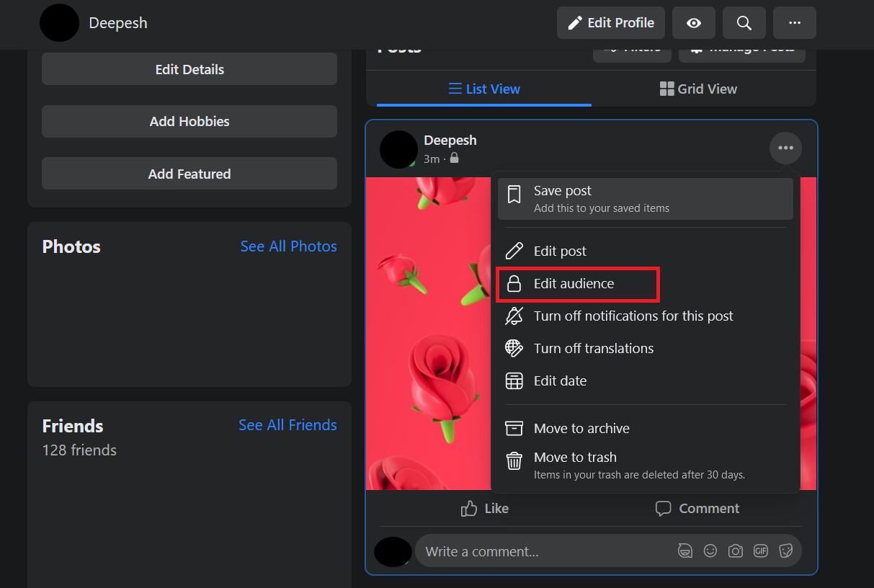Click the post's three-dots options button
The image size is (874, 588).
click(x=785, y=148)
